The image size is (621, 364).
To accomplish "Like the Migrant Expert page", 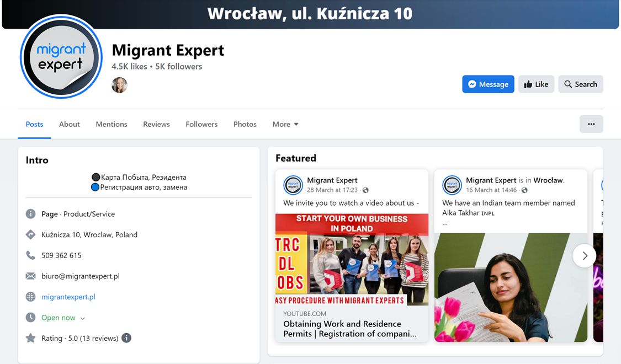I will pyautogui.click(x=536, y=84).
